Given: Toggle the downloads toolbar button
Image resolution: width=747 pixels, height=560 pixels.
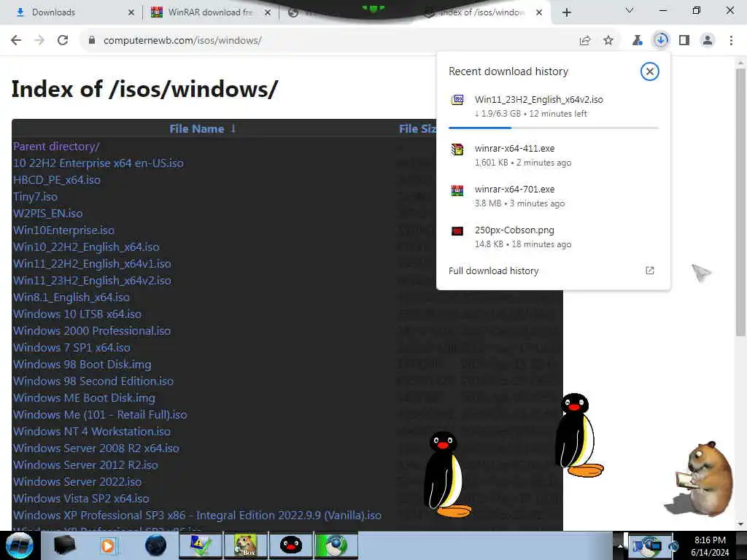Looking at the screenshot, I should click(x=661, y=41).
